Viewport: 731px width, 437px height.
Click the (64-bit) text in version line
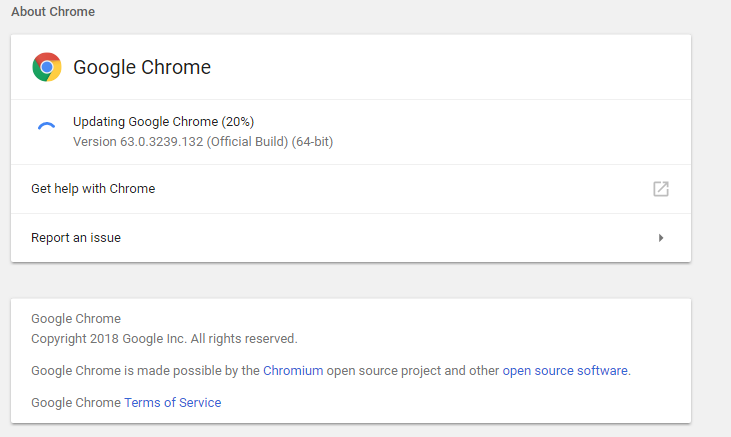(x=312, y=142)
